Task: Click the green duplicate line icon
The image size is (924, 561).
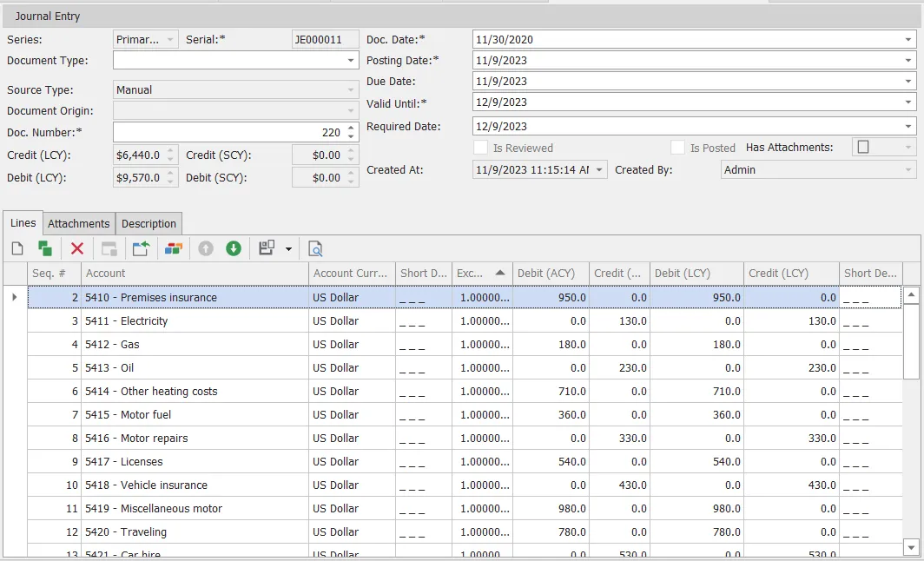Action: coord(44,249)
